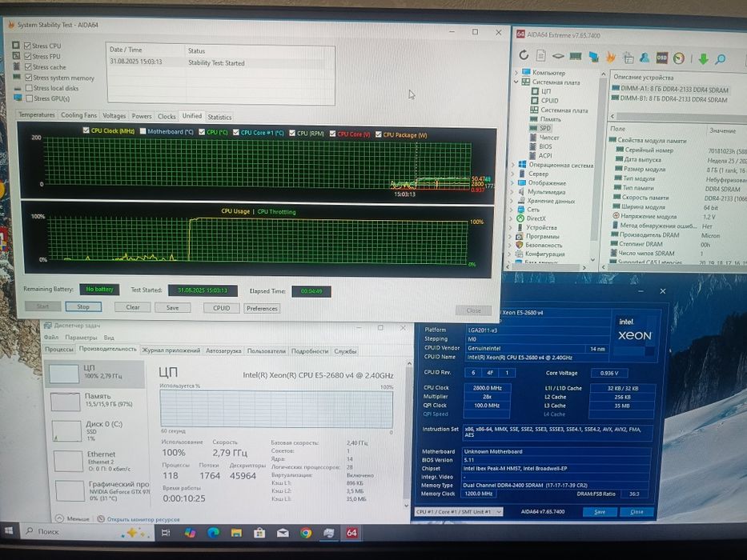Expand Сервер tree node

513,174
